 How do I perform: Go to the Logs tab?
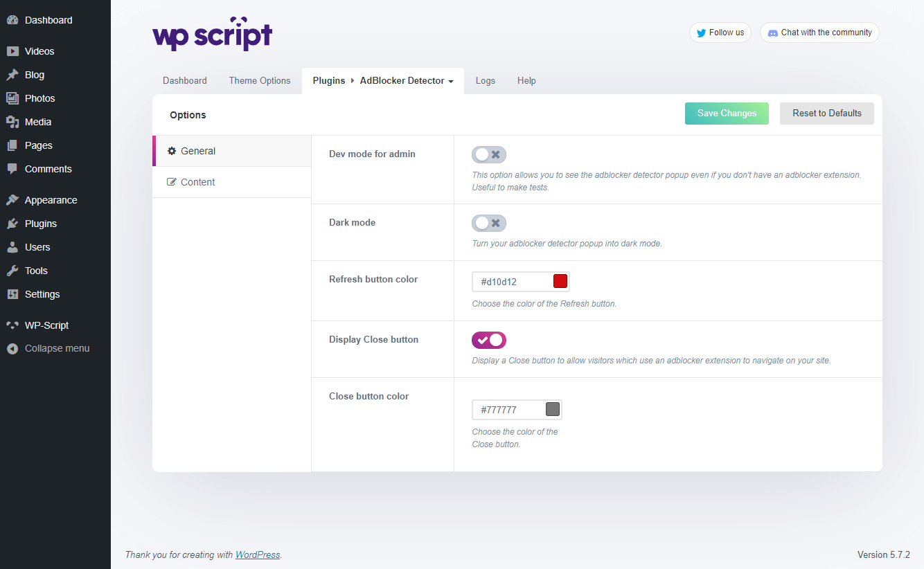pyautogui.click(x=485, y=81)
